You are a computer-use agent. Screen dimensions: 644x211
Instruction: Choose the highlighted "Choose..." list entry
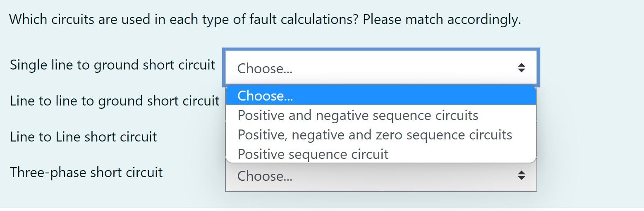(x=265, y=96)
